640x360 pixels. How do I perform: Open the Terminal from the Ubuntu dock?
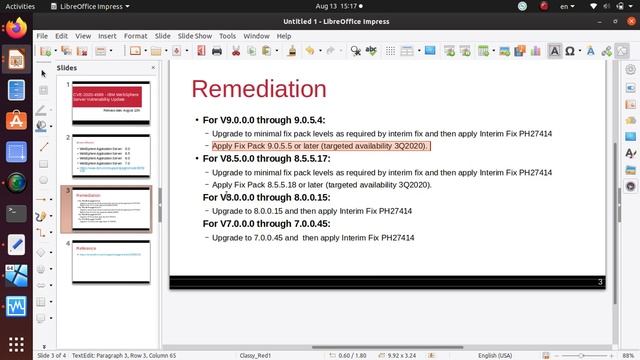(x=16, y=213)
